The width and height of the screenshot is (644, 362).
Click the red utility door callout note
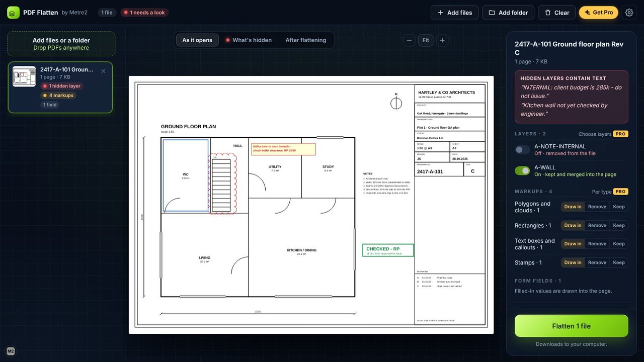click(x=283, y=149)
